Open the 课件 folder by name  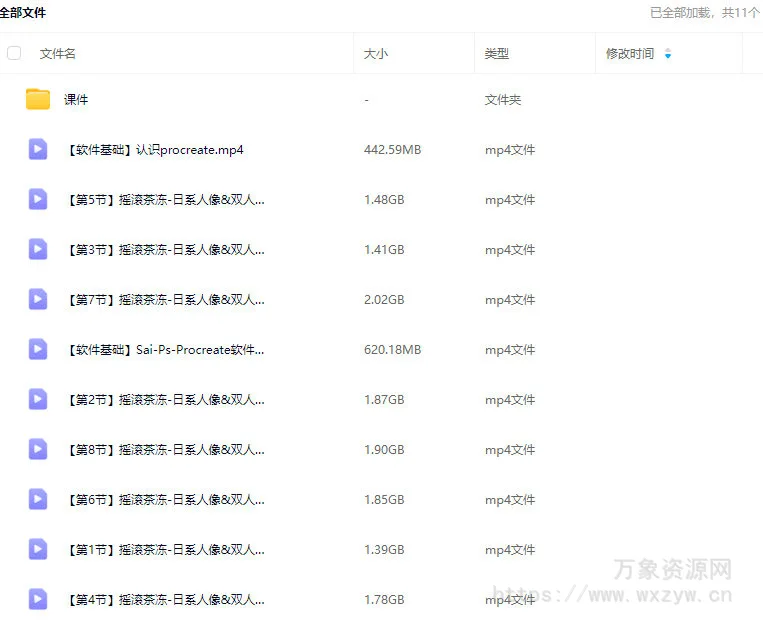coord(76,100)
